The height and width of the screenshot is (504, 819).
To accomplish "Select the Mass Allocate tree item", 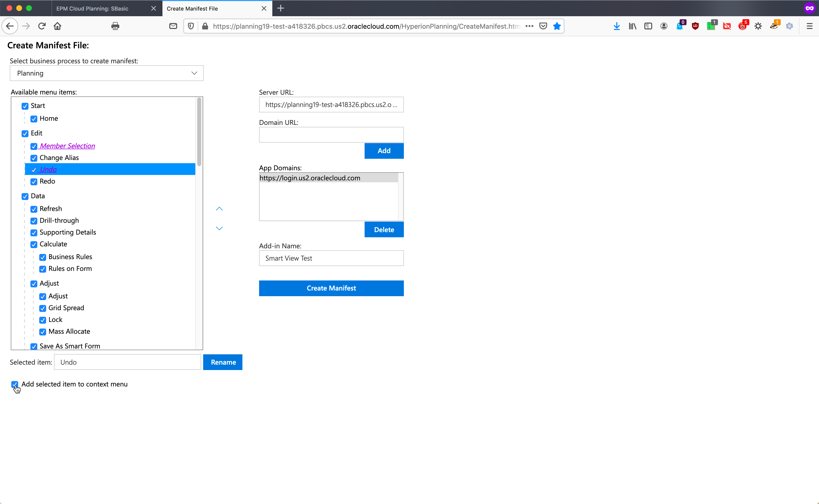I will (x=69, y=331).
